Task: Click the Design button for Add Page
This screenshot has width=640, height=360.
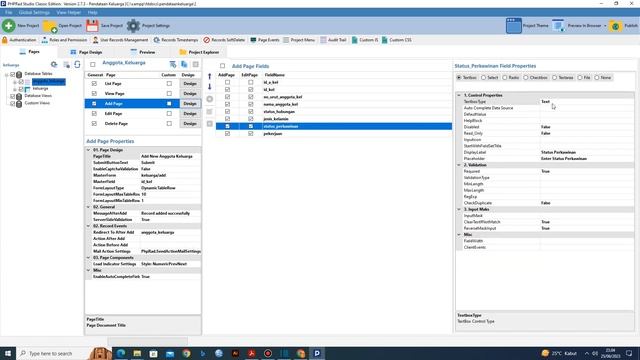Action: 190,104
